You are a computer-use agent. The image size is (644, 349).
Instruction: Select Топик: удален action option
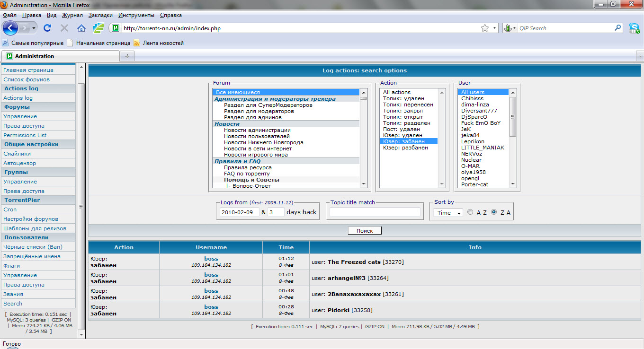point(402,98)
